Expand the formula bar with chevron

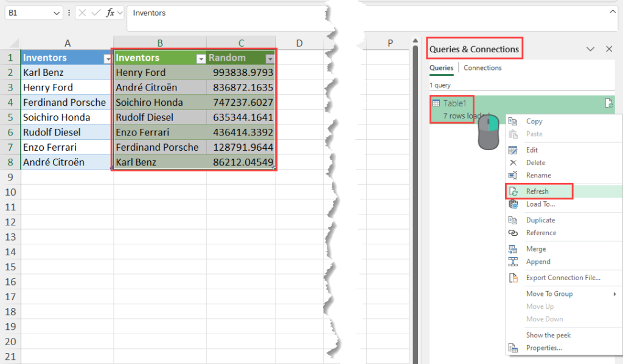[612, 12]
